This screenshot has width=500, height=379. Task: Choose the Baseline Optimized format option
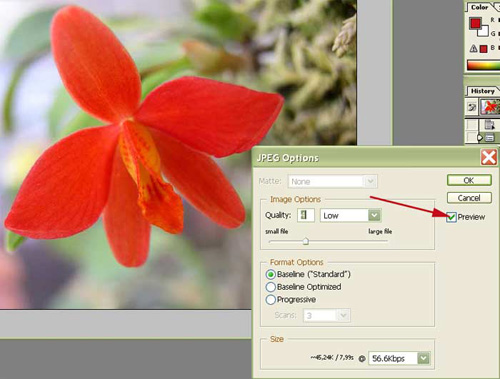[271, 287]
